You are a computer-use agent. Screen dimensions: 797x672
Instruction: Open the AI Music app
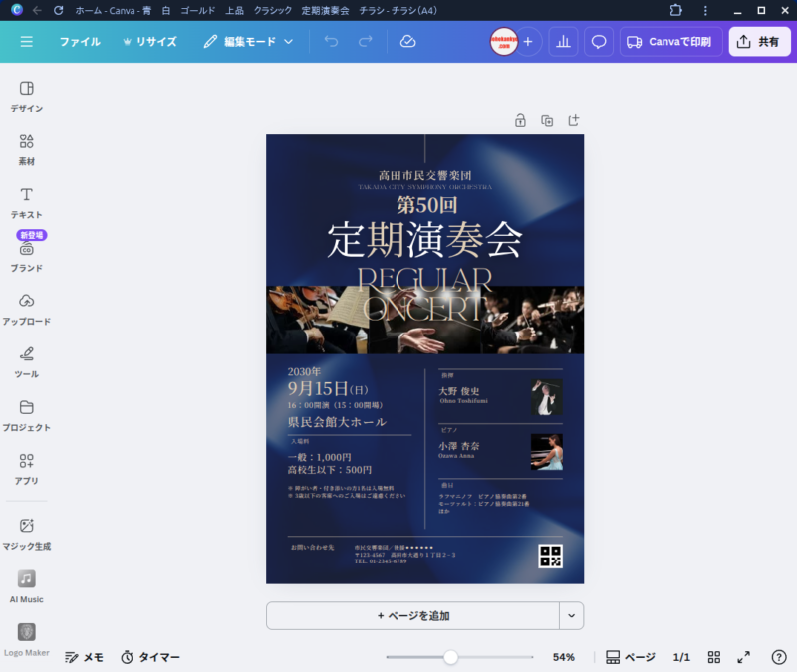[27, 586]
